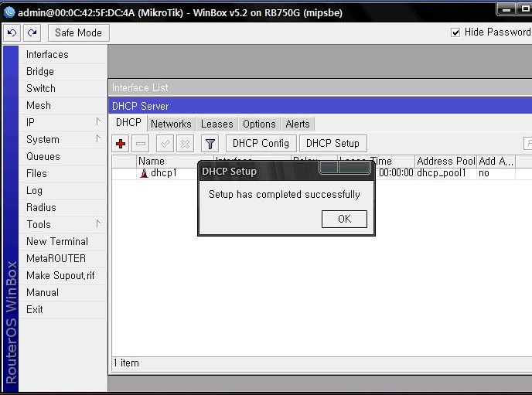
Task: Click the DHCP Server window title bar
Action: coord(320,106)
